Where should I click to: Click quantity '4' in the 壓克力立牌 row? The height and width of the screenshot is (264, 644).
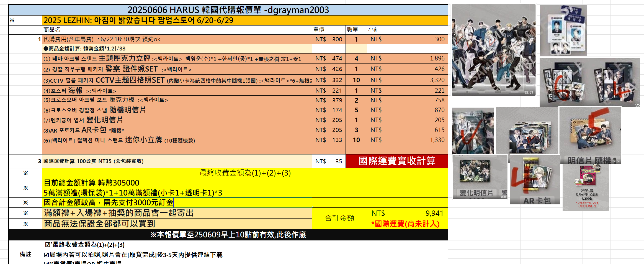356,59
